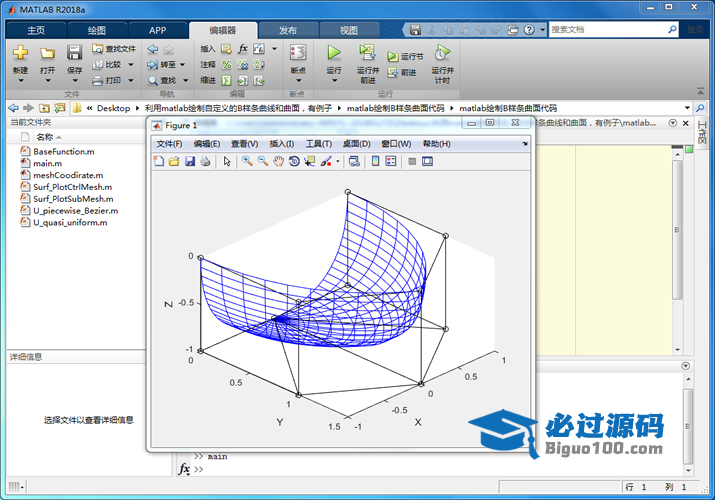715x500 pixels.
Task: Click Open File icon in Figure toolbar
Action: coord(174,161)
